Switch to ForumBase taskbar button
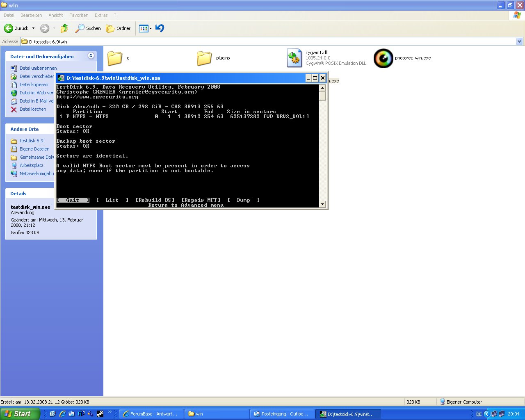The width and height of the screenshot is (525, 420). pyautogui.click(x=151, y=414)
